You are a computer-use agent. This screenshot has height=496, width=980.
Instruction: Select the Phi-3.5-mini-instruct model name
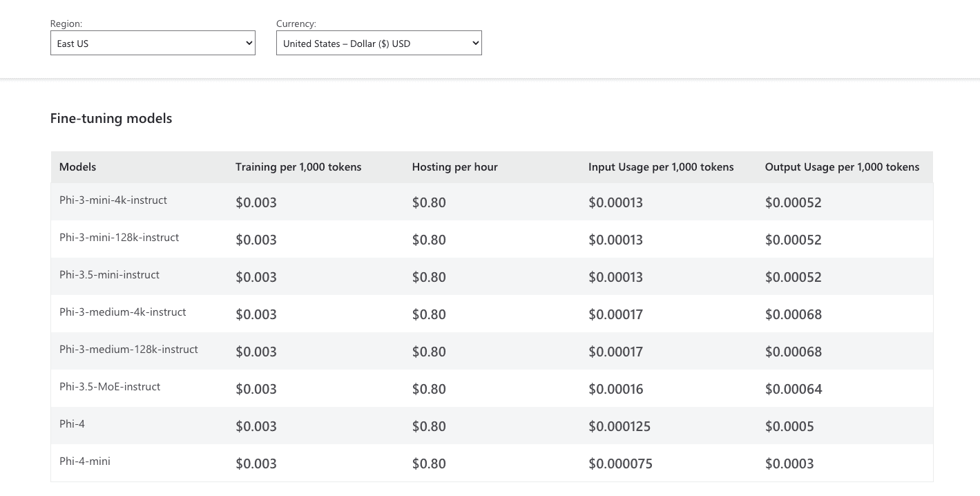(x=109, y=274)
